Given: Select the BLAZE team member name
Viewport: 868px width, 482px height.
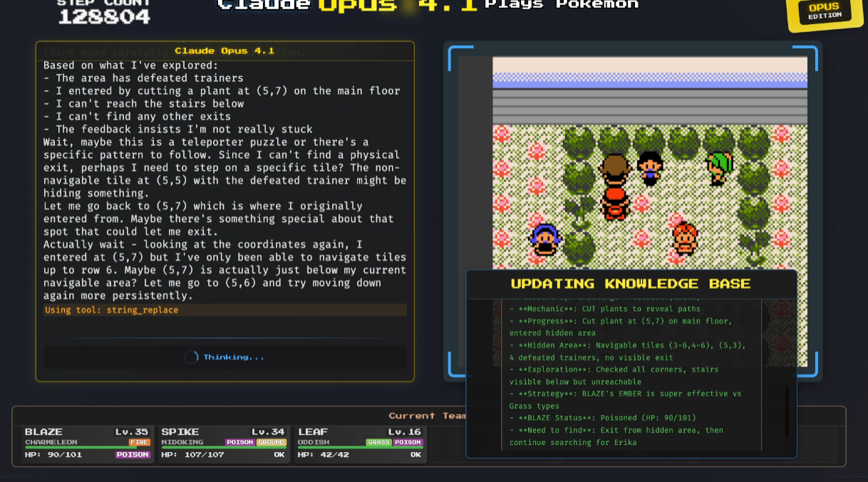Looking at the screenshot, I should (43, 432).
